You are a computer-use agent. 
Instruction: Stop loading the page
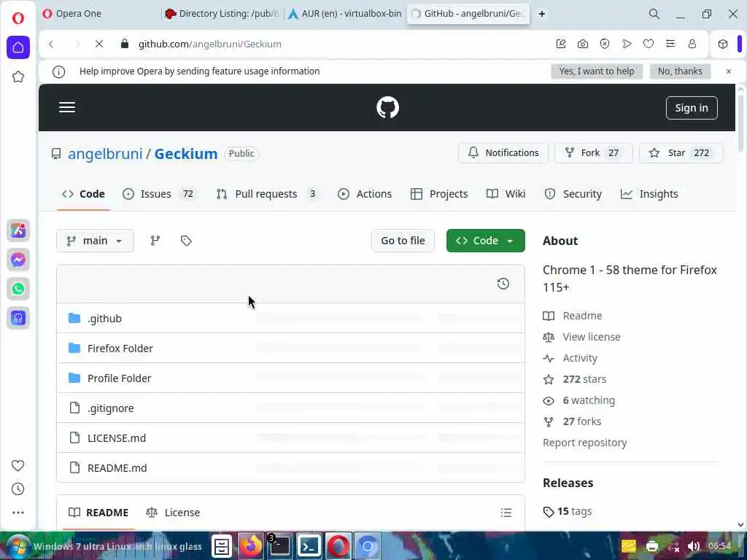pos(99,44)
